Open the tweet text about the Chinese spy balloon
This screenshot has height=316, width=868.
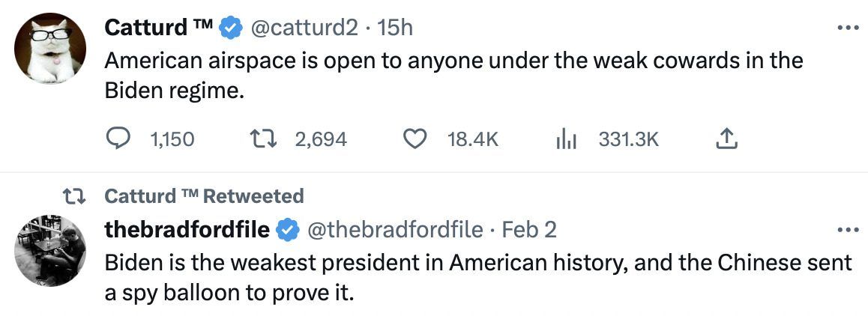[477, 276]
